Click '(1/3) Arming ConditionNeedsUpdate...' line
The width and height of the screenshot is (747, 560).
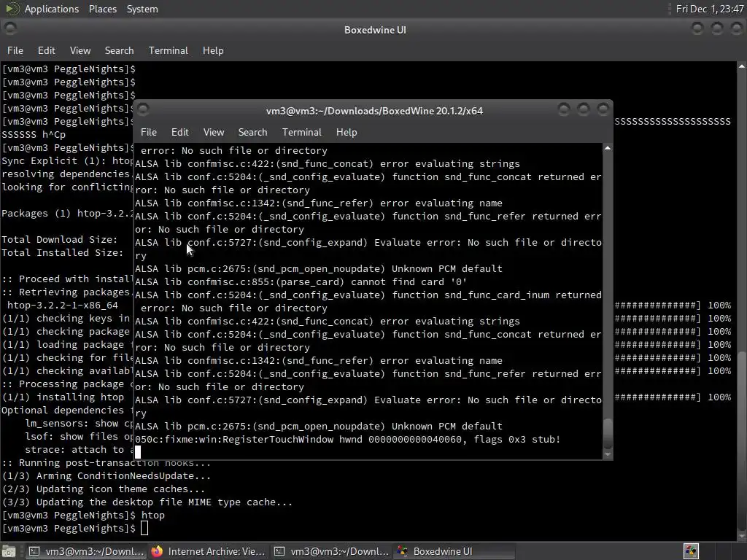(107, 475)
